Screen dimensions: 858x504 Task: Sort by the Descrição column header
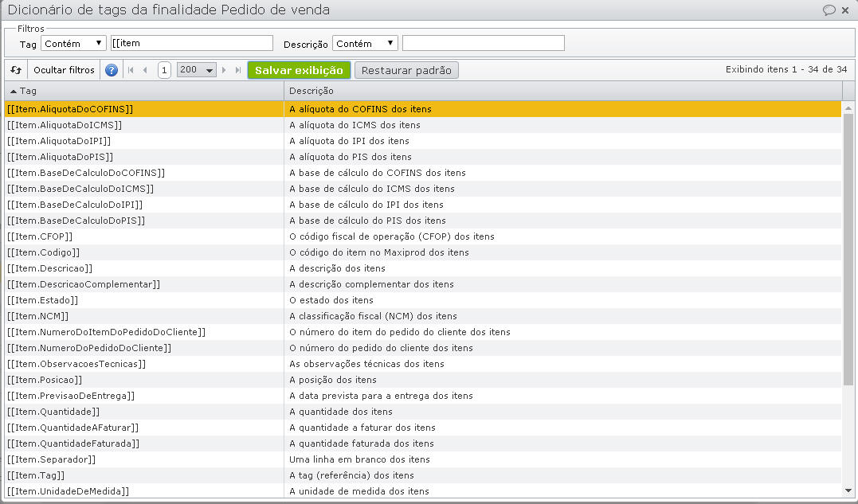click(x=563, y=91)
